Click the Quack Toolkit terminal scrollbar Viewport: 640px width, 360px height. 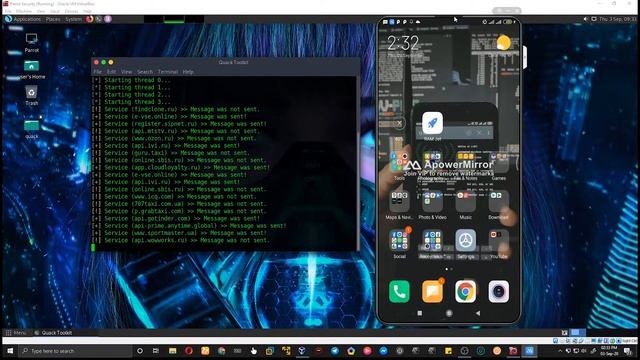point(358,163)
